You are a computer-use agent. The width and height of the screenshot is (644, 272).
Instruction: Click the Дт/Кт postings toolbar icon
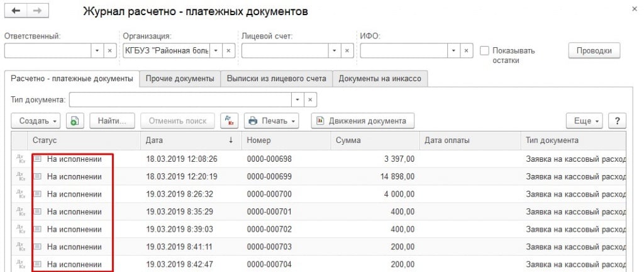pyautogui.click(x=228, y=120)
